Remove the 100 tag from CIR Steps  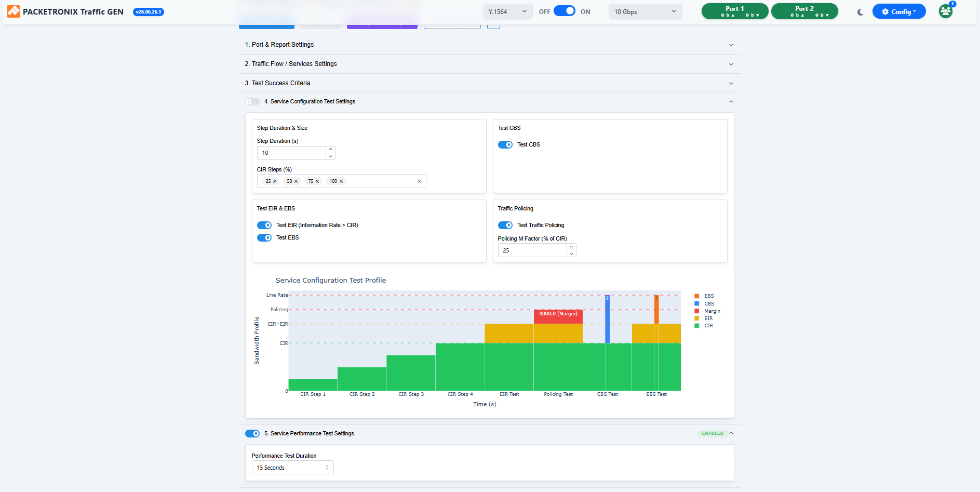(341, 181)
